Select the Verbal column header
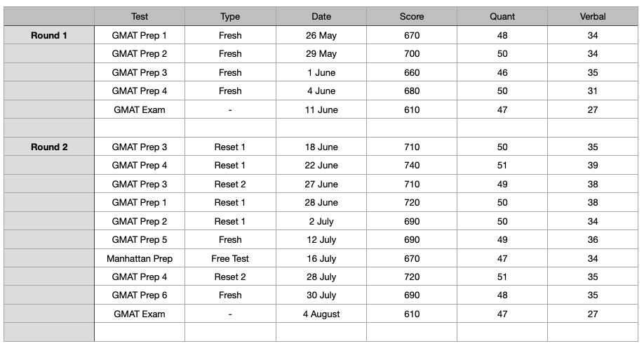This screenshot has height=346, width=644. point(593,16)
